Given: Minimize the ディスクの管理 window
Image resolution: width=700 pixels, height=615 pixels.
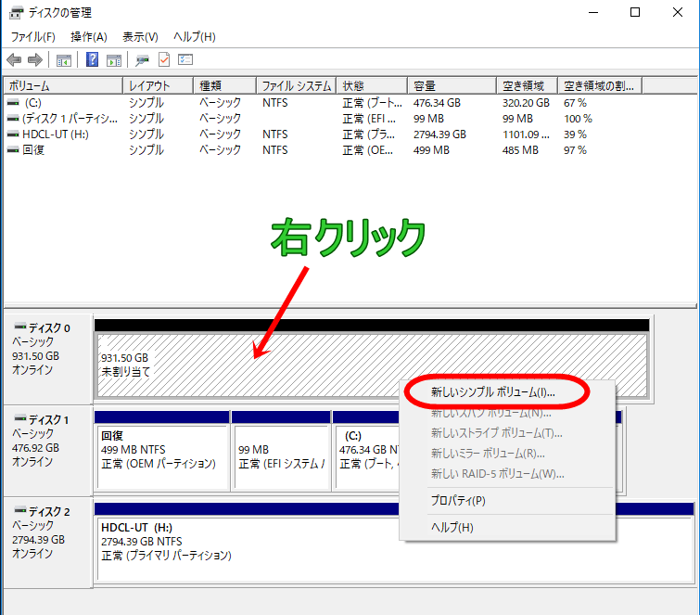Looking at the screenshot, I should [593, 12].
